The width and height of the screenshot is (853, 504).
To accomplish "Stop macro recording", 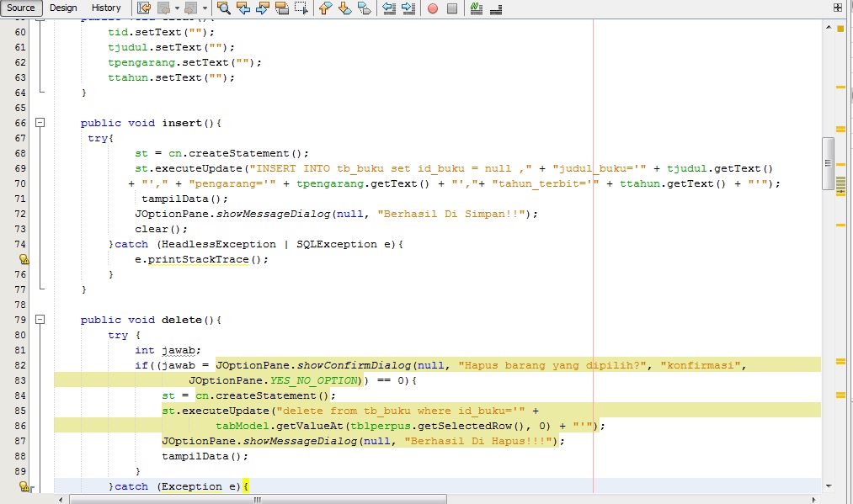I will coord(453,8).
